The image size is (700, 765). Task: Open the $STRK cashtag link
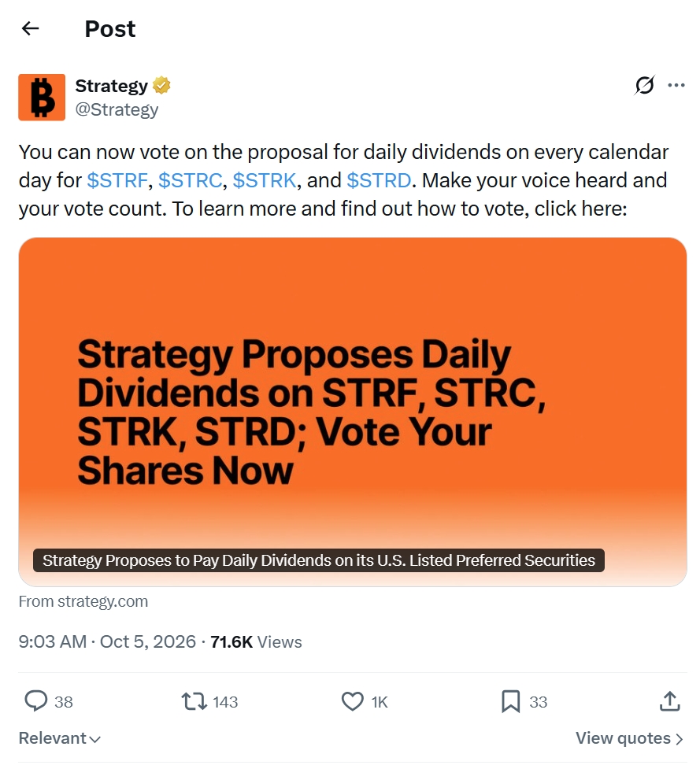pyautogui.click(x=265, y=180)
